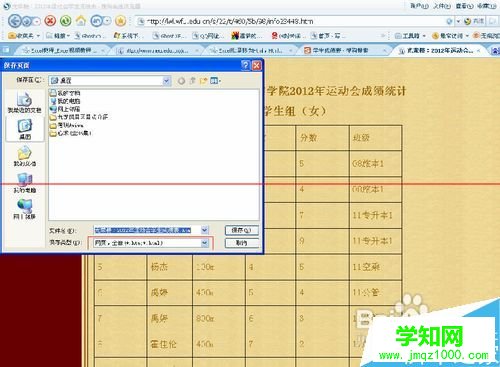
Task: Open the 文件 menu in title bar
Action: 442,6
